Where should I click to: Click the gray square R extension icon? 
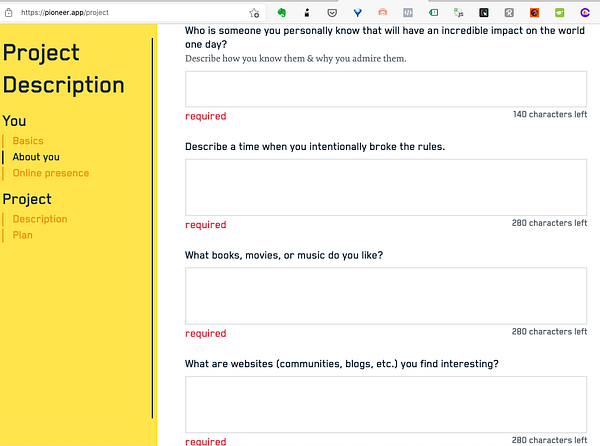point(509,13)
